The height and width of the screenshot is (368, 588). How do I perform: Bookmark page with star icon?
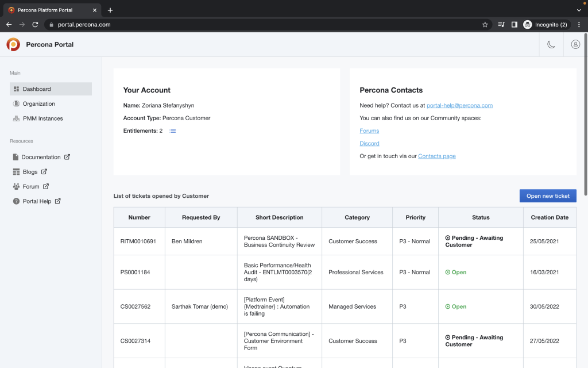485,24
